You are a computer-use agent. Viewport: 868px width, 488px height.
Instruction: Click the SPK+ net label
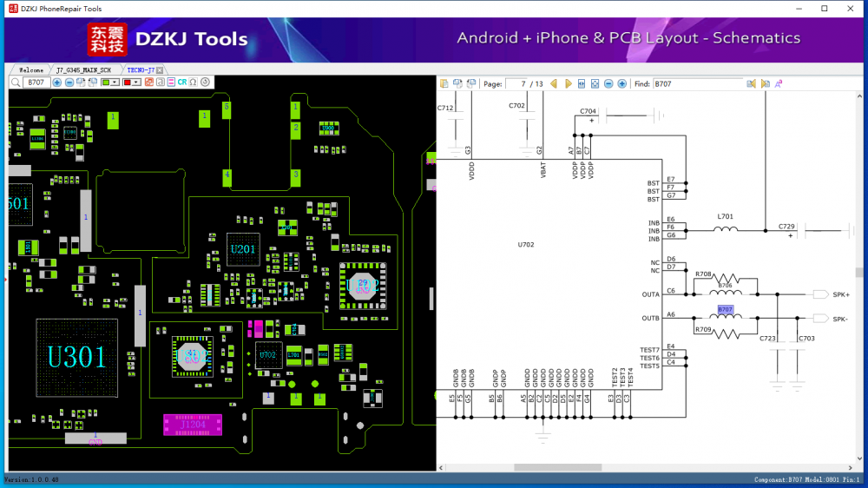coord(841,294)
